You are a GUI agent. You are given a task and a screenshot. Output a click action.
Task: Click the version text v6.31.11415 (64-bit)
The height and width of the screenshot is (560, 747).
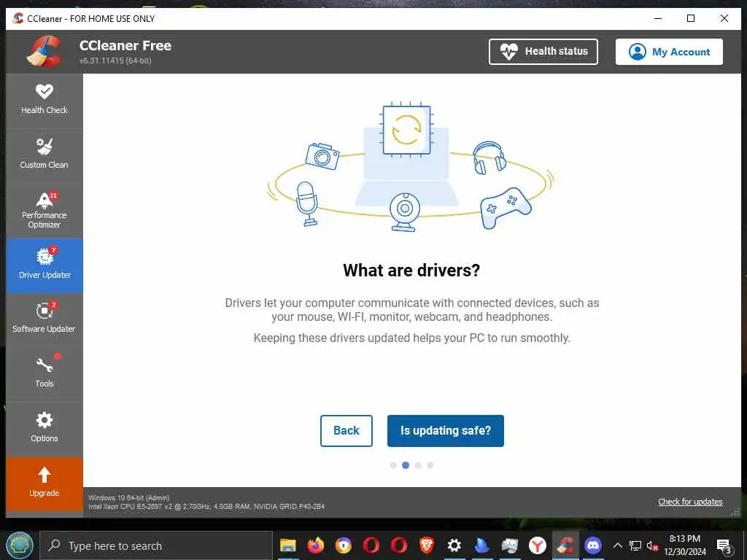(115, 61)
